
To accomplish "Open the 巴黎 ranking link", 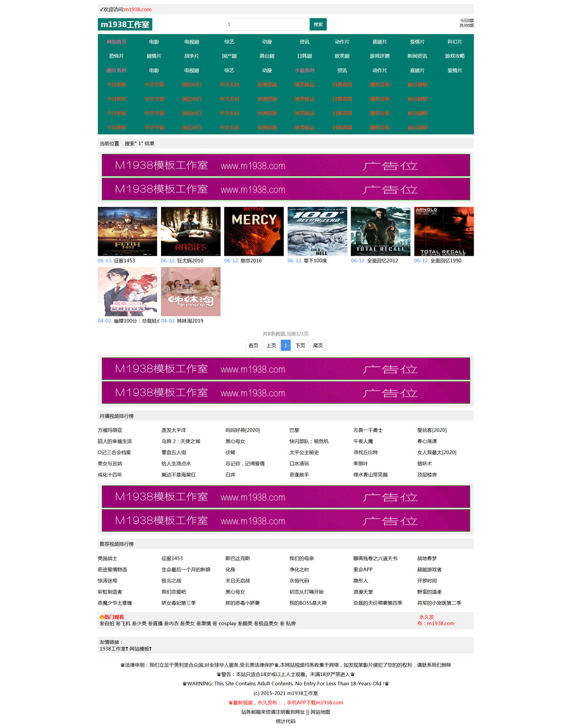I will 294,430.
